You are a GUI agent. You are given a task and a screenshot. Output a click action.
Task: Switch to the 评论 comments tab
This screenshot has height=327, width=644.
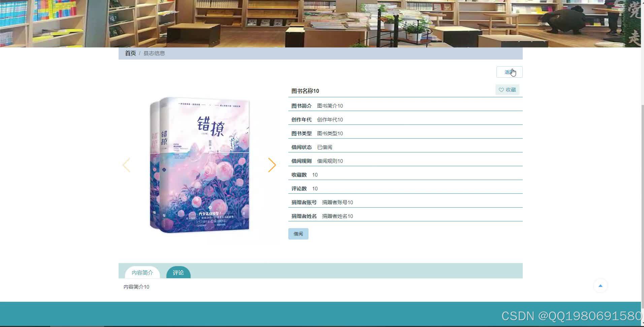[x=178, y=272]
